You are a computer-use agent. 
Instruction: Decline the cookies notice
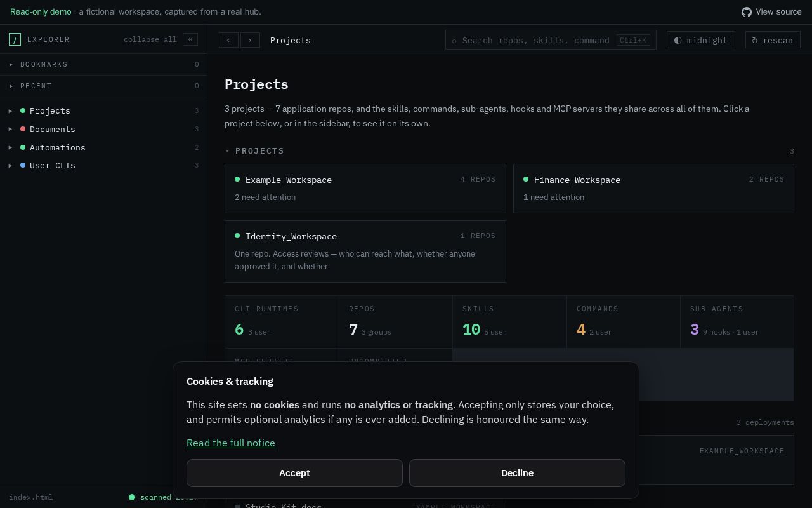click(517, 473)
